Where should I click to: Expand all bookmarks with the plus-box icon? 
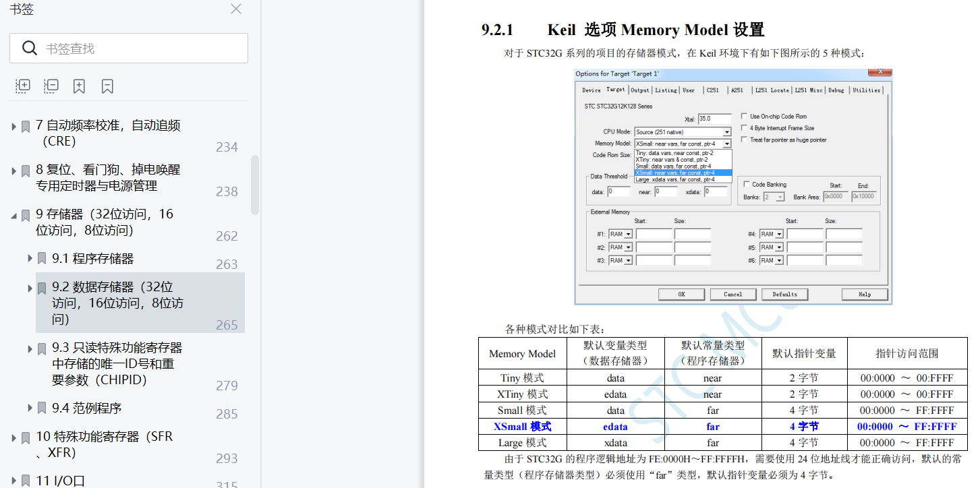[x=23, y=86]
